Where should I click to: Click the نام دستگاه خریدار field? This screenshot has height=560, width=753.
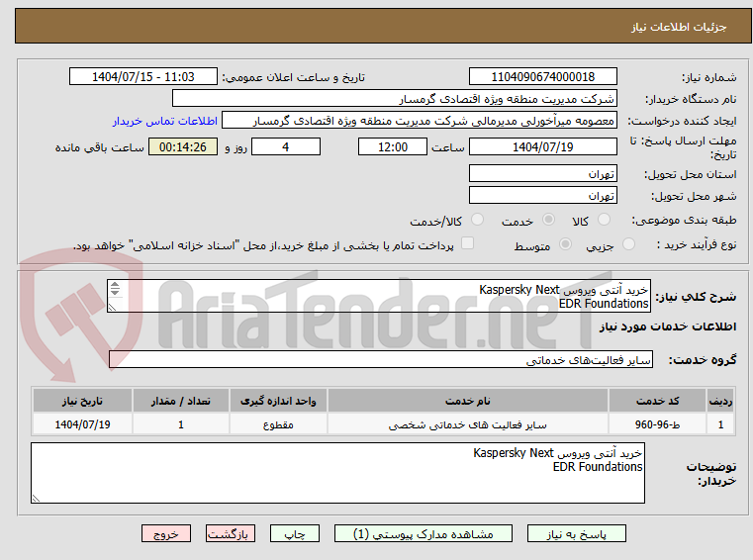point(394,99)
